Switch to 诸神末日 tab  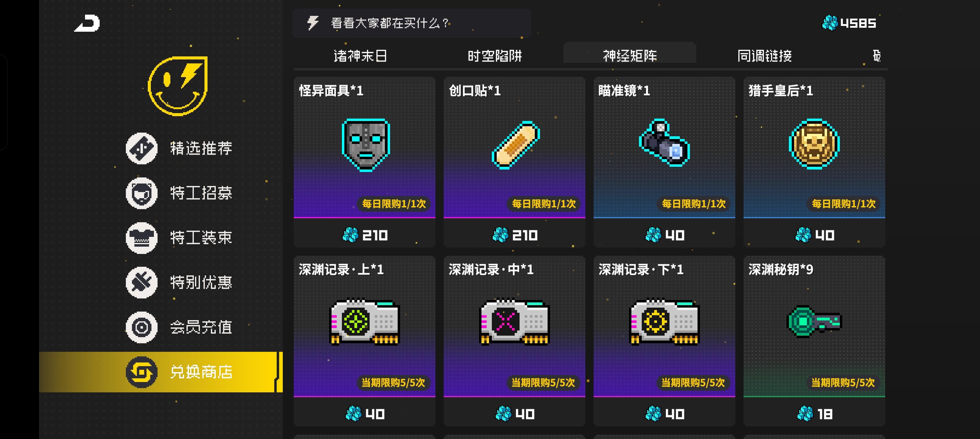(360, 56)
